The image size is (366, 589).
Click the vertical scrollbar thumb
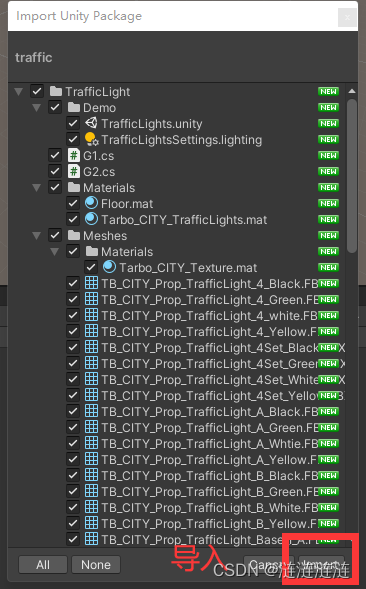pyautogui.click(x=352, y=176)
